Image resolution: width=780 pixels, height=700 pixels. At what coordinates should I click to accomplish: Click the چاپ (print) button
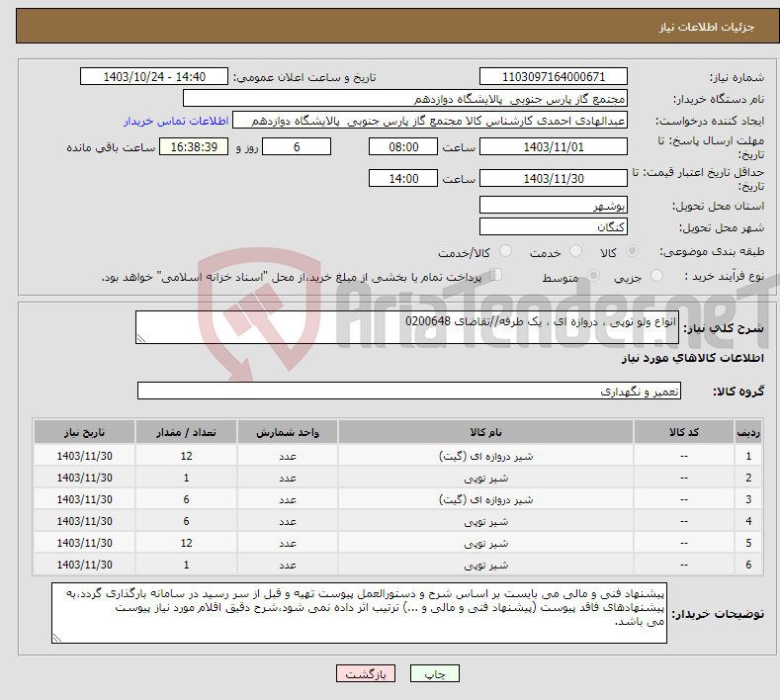click(434, 673)
